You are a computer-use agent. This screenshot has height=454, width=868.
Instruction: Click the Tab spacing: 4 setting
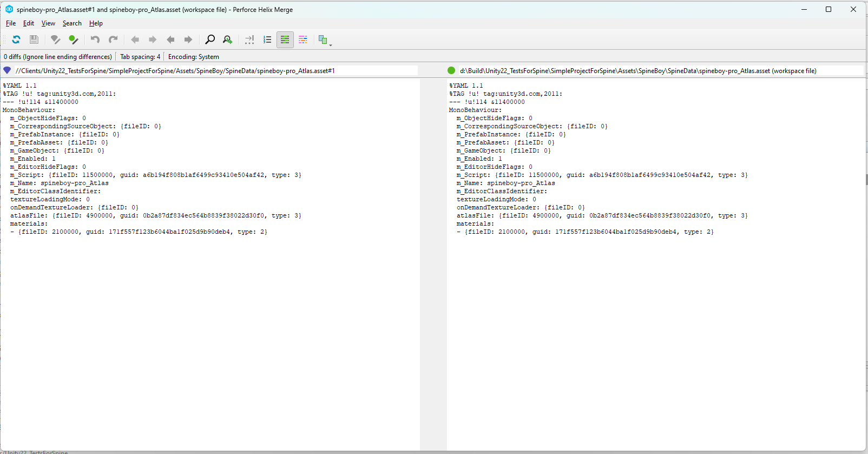tap(140, 57)
